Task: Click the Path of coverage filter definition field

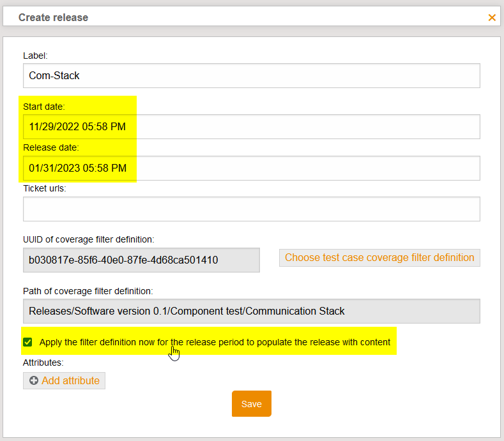Action: click(251, 311)
